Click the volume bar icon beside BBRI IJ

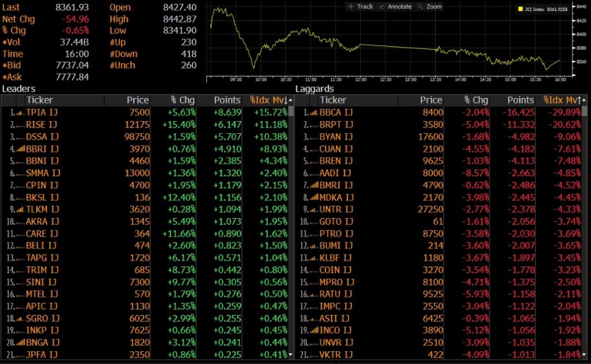(x=20, y=149)
